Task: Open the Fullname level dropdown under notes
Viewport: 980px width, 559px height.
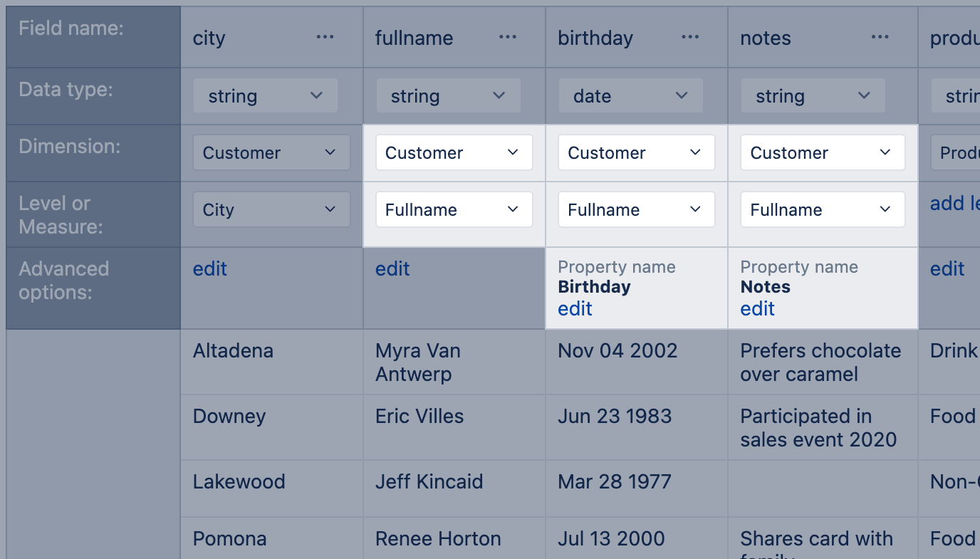Action: 822,210
